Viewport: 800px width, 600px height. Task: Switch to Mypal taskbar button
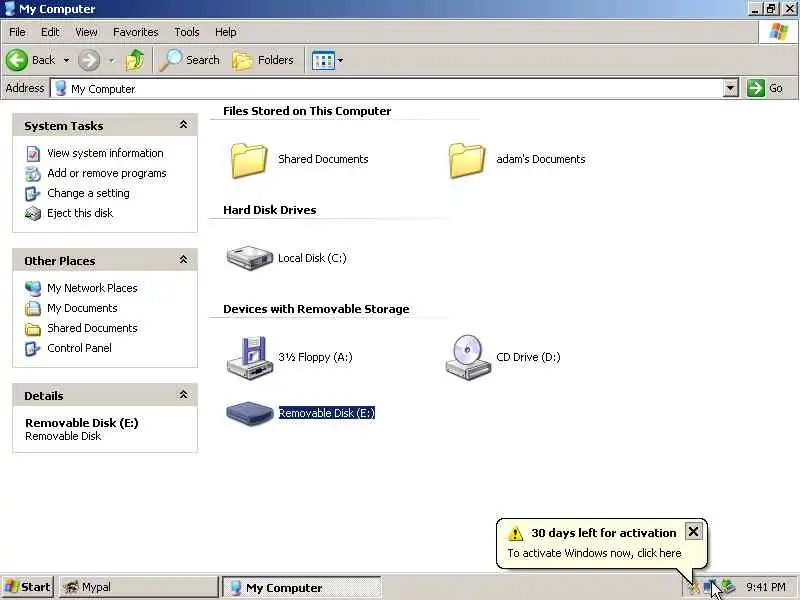[139, 587]
